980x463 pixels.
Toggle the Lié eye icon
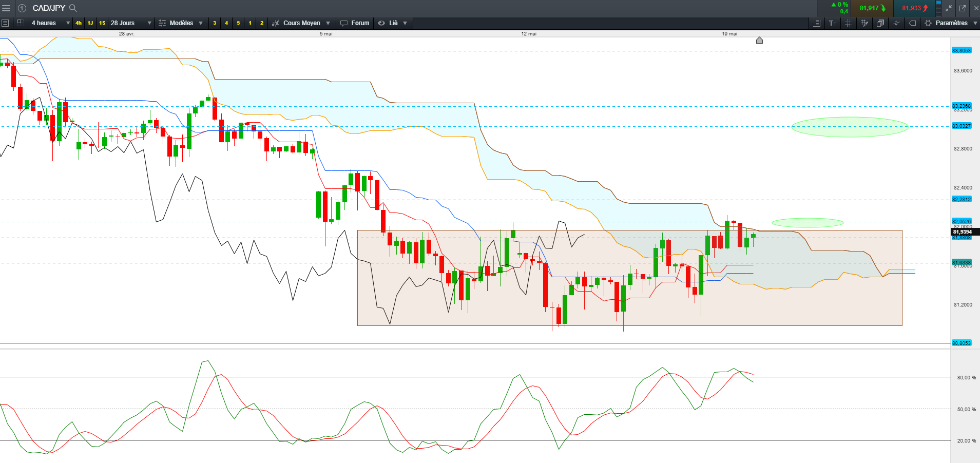click(x=381, y=23)
